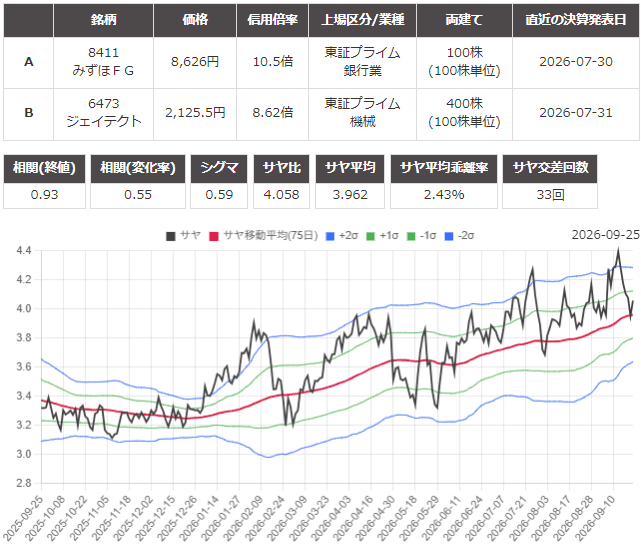Click the 10.5倍 margin ratio value
The width and height of the screenshot is (641, 554).
pyautogui.click(x=273, y=62)
